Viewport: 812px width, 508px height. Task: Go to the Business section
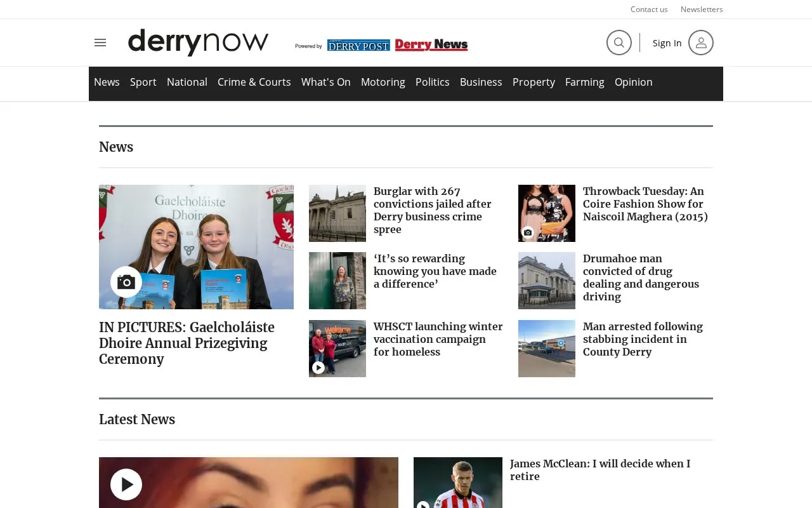coord(481,82)
